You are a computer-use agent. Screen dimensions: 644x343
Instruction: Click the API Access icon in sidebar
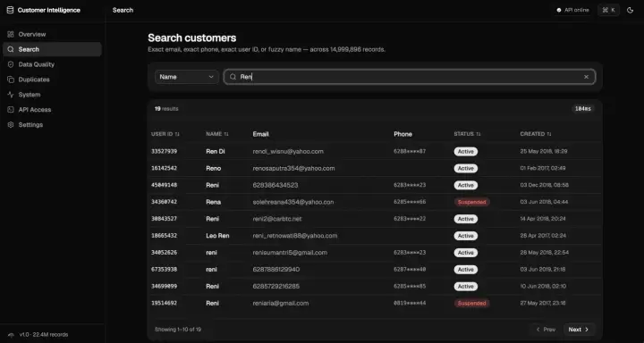11,110
